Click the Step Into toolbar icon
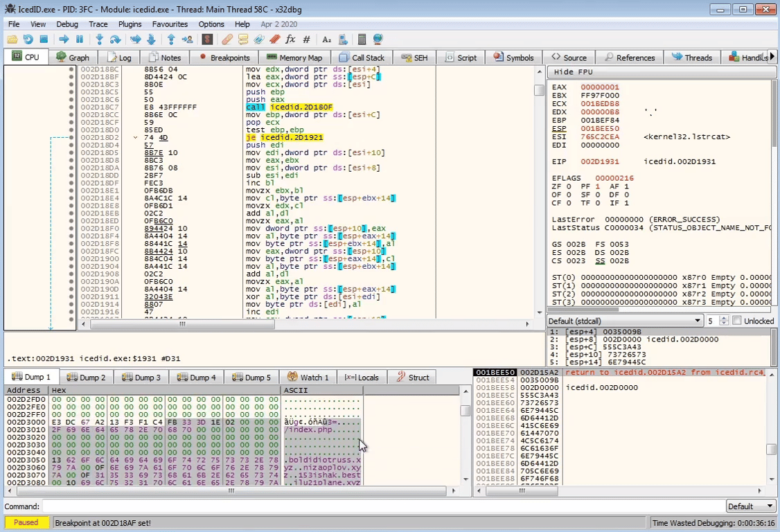The image size is (780, 532). (99, 39)
